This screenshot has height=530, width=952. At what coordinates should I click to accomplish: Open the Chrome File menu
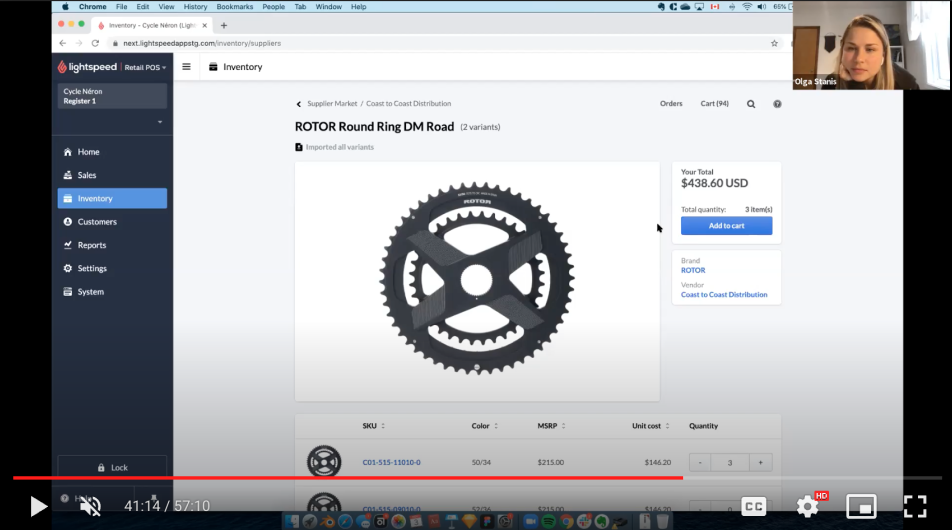121,7
